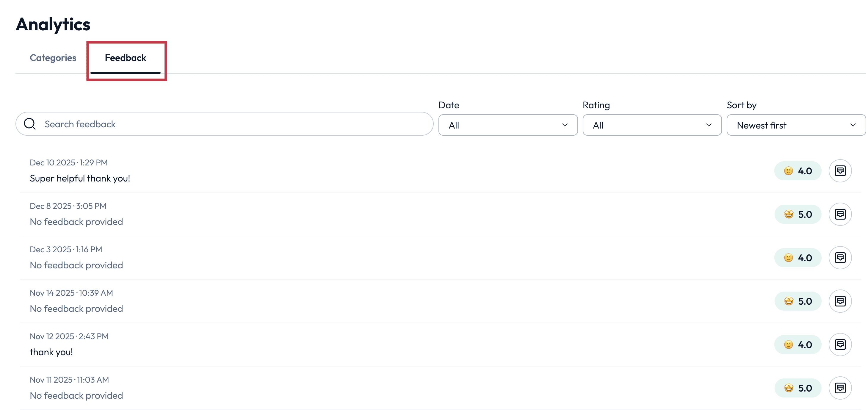The height and width of the screenshot is (410, 868).
Task: Click the 'Nov 11 2025 · 11:03 AM' timestamp
Action: pos(69,380)
